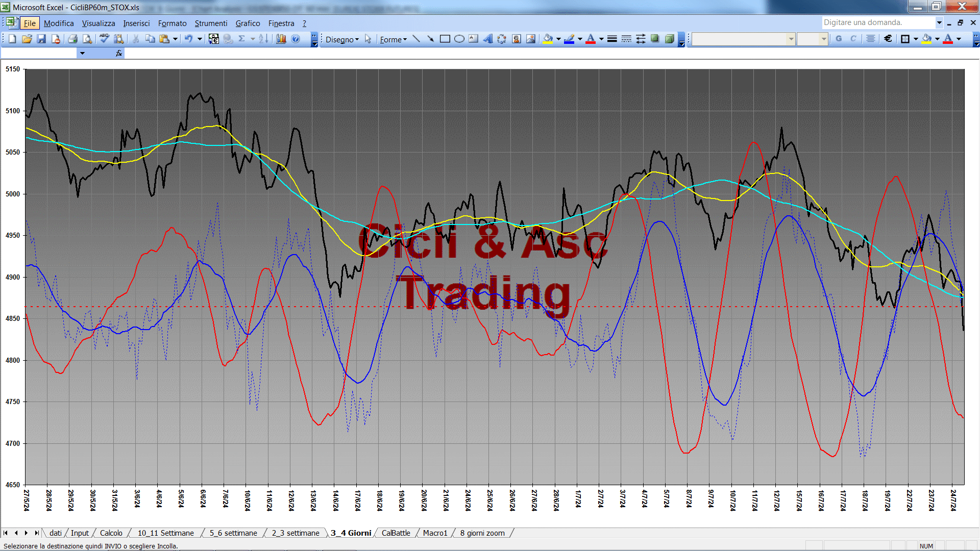Switch to the 10_11 Settimane sheet tab
The width and height of the screenshot is (980, 551).
[x=166, y=533]
